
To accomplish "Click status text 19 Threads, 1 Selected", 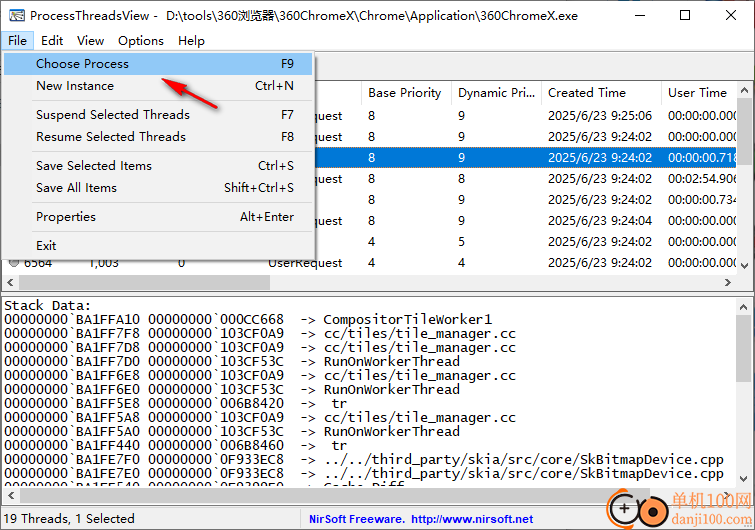I will 69,519.
